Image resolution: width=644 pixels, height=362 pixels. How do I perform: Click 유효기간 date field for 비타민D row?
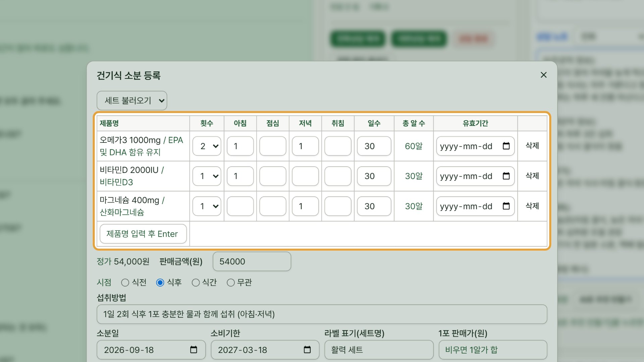pyautogui.click(x=475, y=176)
